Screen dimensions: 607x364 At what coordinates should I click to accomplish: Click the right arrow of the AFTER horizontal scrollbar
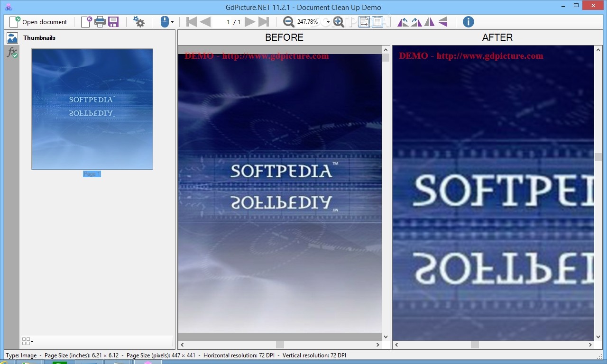click(590, 345)
